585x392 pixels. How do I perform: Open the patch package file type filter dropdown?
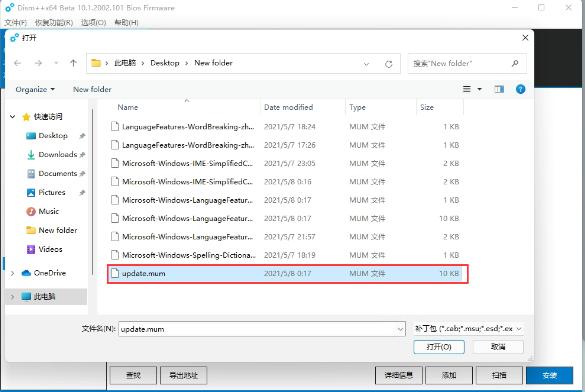(469, 329)
